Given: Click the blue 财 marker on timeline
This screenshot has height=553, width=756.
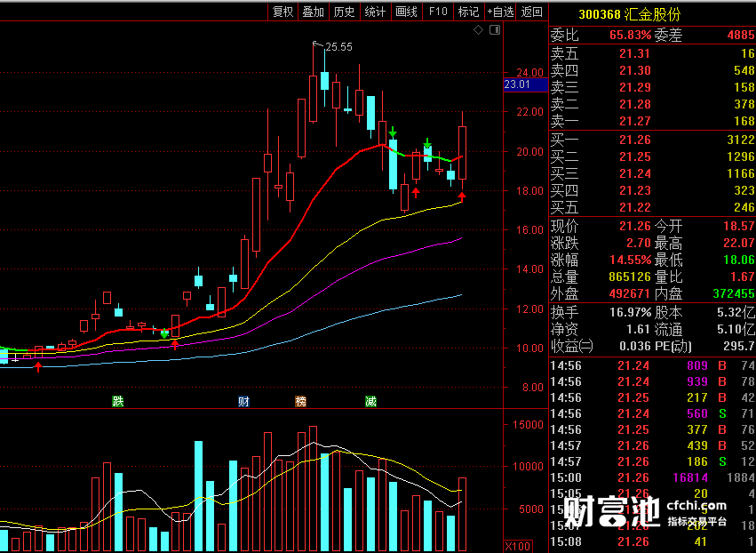Looking at the screenshot, I should [243, 401].
